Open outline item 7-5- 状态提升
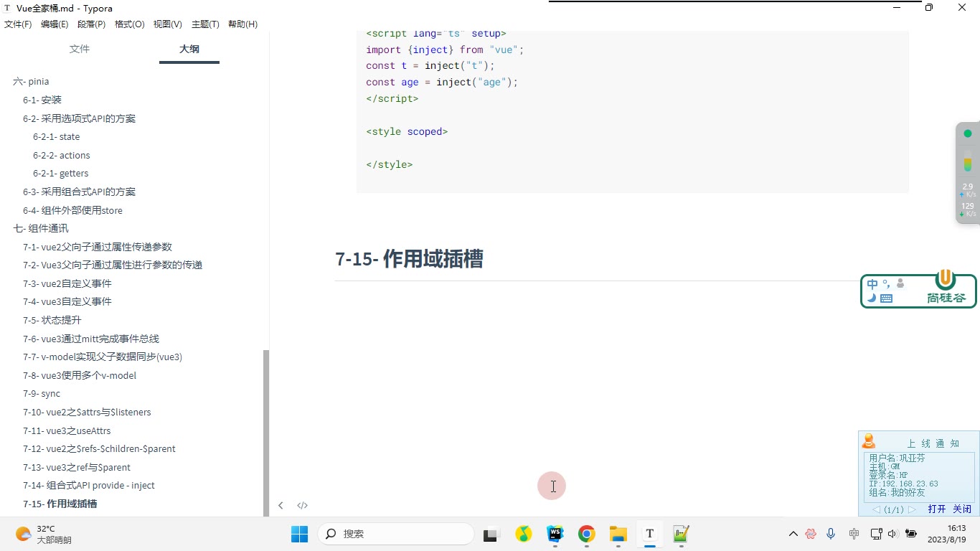 52,321
